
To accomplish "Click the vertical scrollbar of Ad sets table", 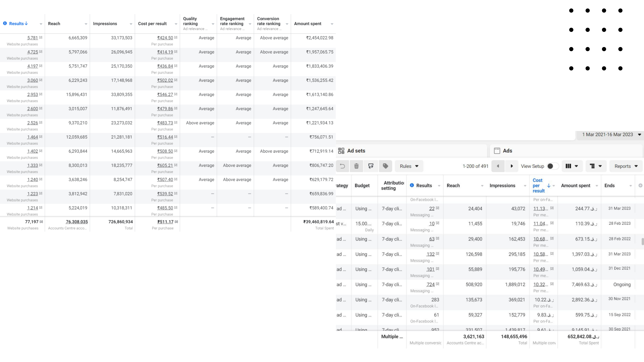I will click(x=642, y=242).
